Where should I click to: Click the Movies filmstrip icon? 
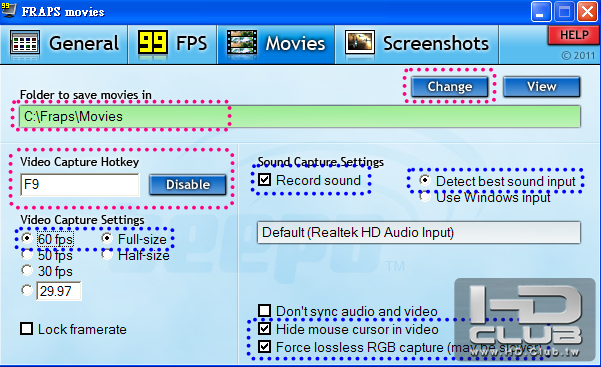(242, 43)
